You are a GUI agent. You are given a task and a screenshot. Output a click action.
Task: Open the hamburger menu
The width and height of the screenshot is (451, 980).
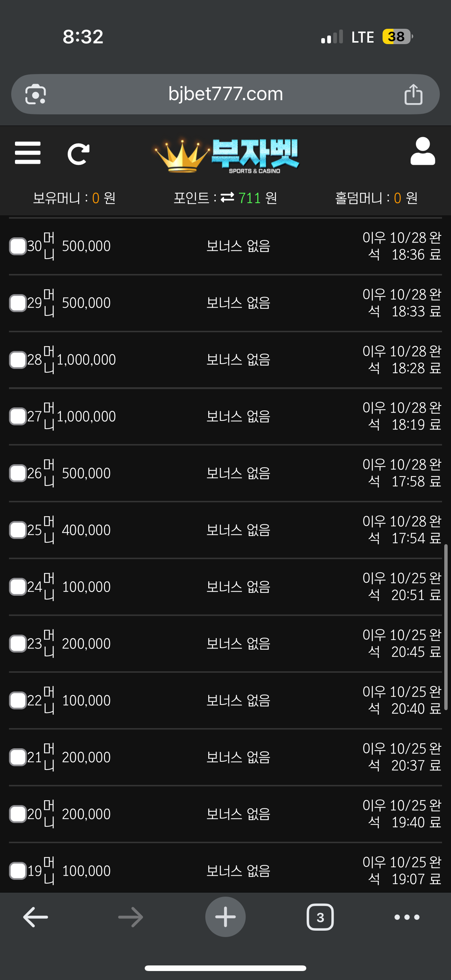point(27,153)
